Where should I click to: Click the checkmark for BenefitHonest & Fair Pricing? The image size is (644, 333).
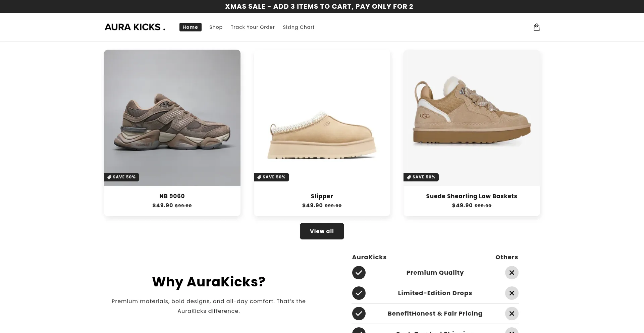coord(359,314)
